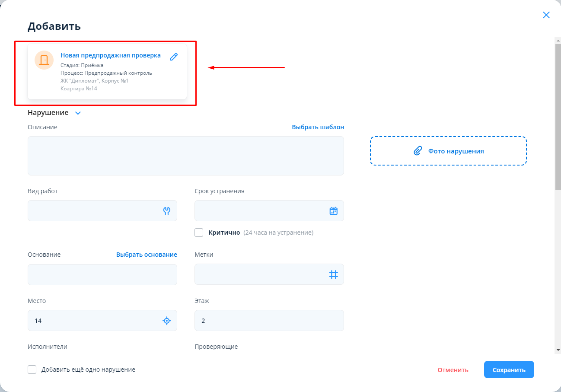This screenshot has width=561, height=392.
Task: Click the Выбрать шаблон link
Action: [318, 127]
